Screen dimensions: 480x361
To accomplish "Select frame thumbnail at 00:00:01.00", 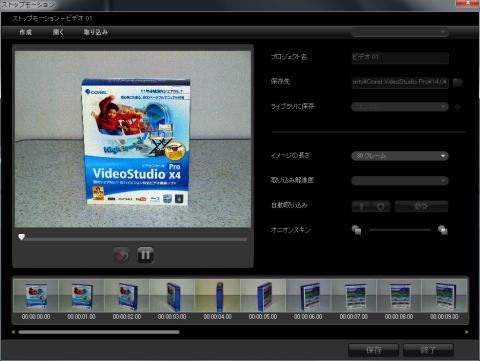I will [81, 296].
